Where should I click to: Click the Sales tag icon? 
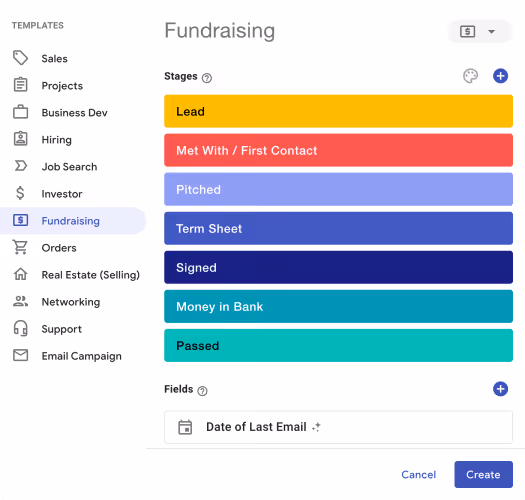[20, 58]
